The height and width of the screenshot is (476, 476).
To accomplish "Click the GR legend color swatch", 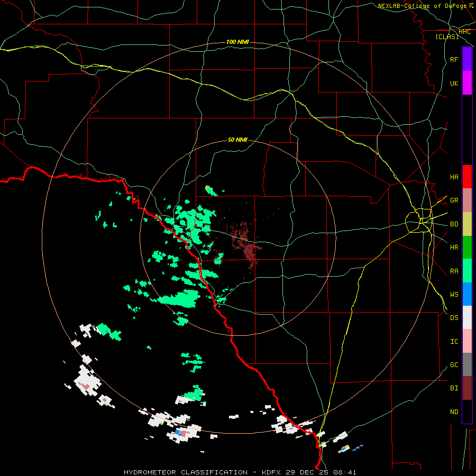I will click(467, 200).
